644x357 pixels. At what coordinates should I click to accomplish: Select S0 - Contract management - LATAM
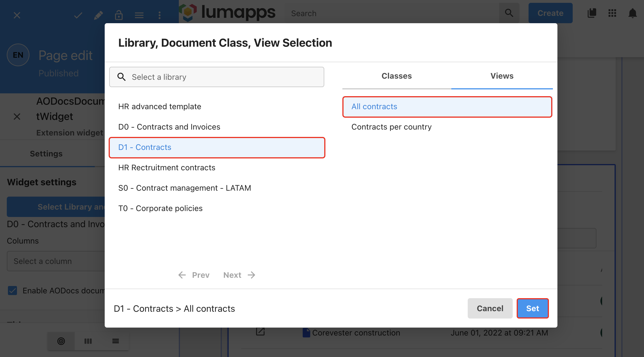217,188
